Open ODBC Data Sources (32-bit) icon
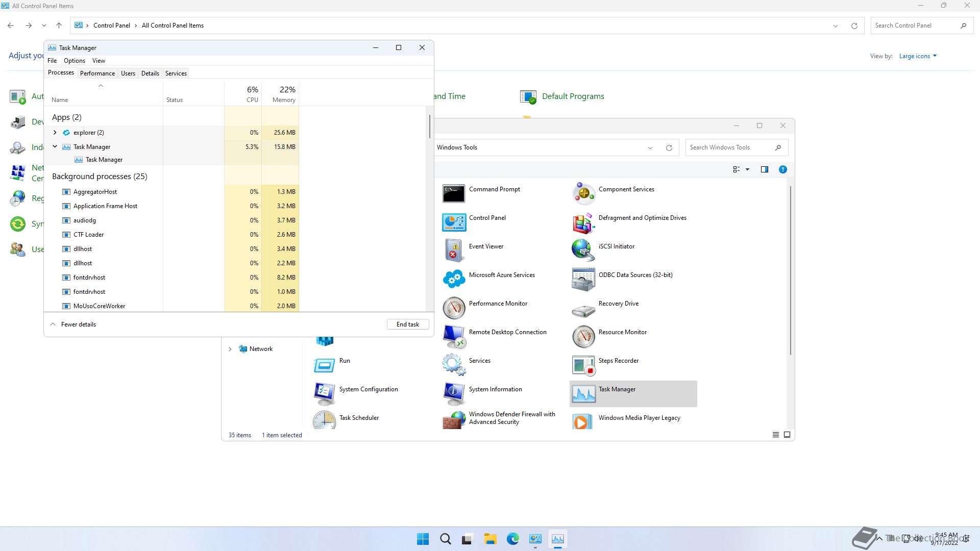Screen dimensions: 980x551 (x=583, y=279)
